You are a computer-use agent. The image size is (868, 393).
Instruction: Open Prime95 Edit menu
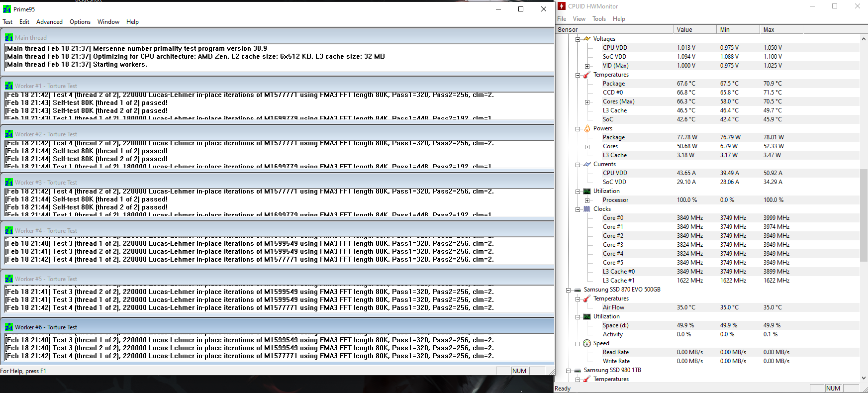pyautogui.click(x=24, y=22)
